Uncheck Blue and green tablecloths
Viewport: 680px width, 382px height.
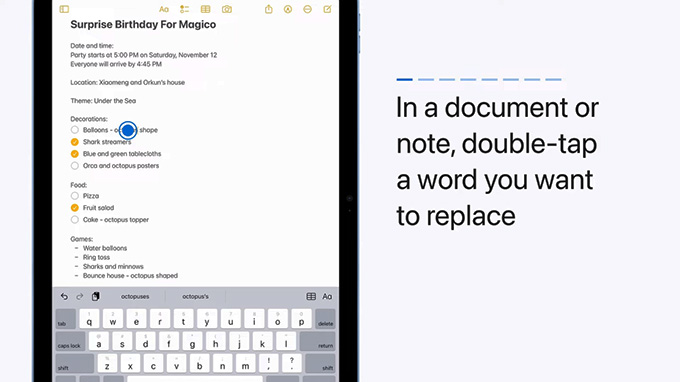tap(75, 153)
